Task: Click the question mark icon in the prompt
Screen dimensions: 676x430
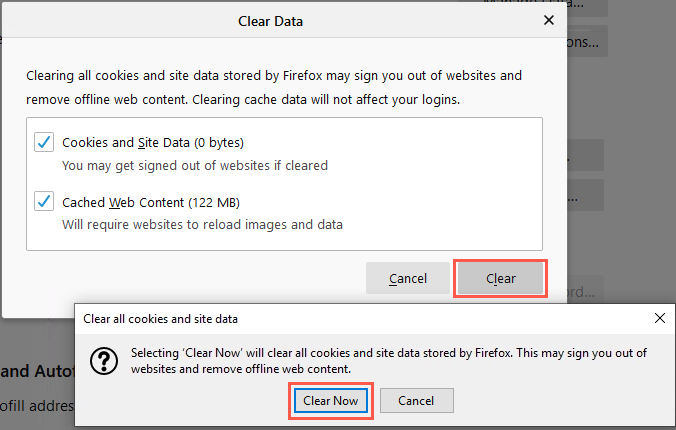Action: click(x=104, y=361)
